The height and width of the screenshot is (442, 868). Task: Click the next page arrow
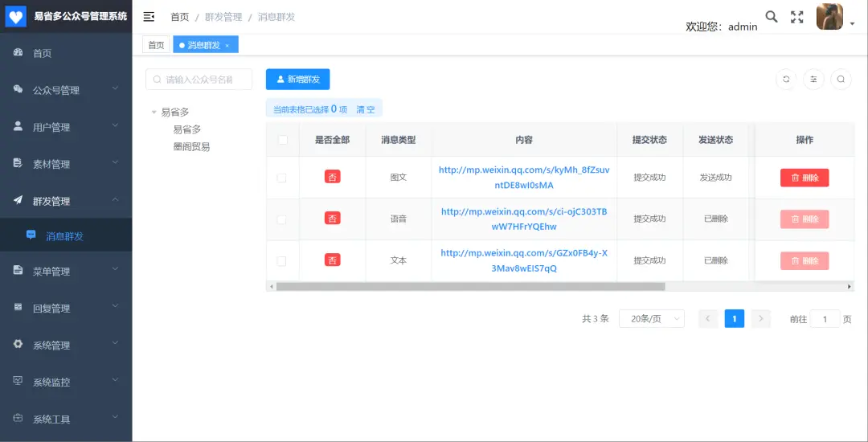click(x=761, y=318)
